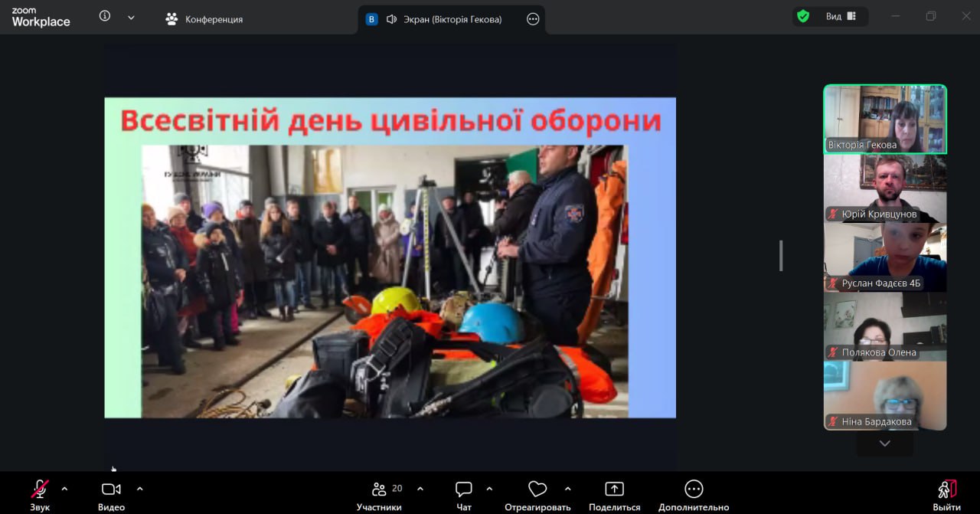
Task: Open screen share options ellipsis button
Action: (533, 19)
